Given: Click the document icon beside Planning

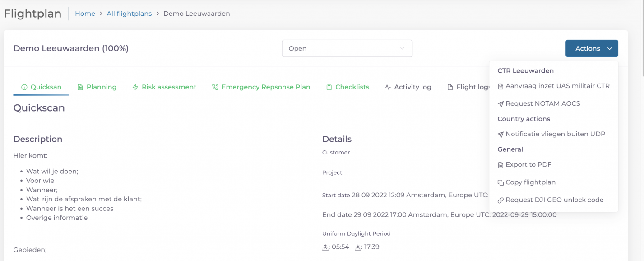Looking at the screenshot, I should pyautogui.click(x=80, y=87).
